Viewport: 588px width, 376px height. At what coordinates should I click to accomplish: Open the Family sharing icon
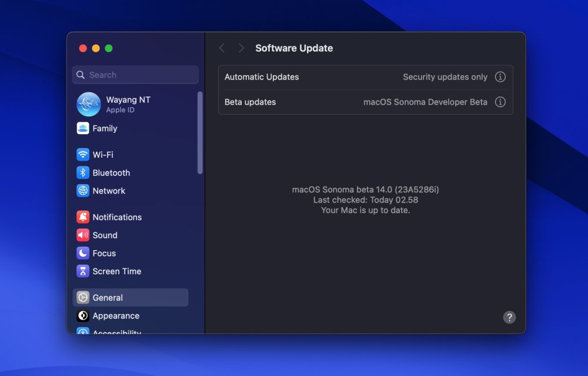(83, 128)
